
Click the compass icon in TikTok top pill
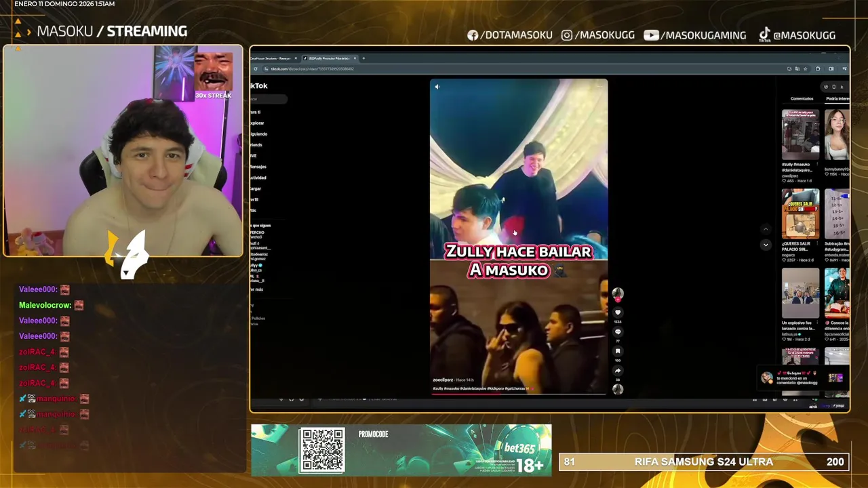(826, 87)
